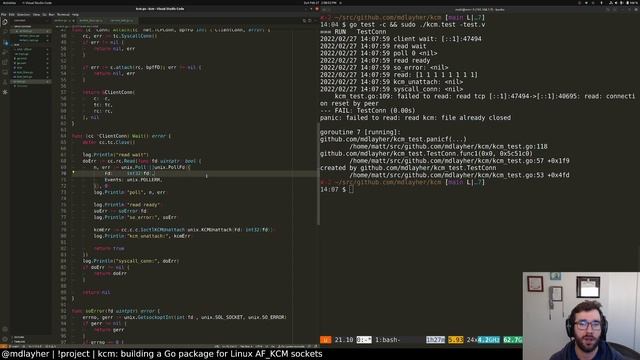640x360 pixels.
Task: Click the 'Events: unix.POLLERR,' line
Action: tap(133, 180)
